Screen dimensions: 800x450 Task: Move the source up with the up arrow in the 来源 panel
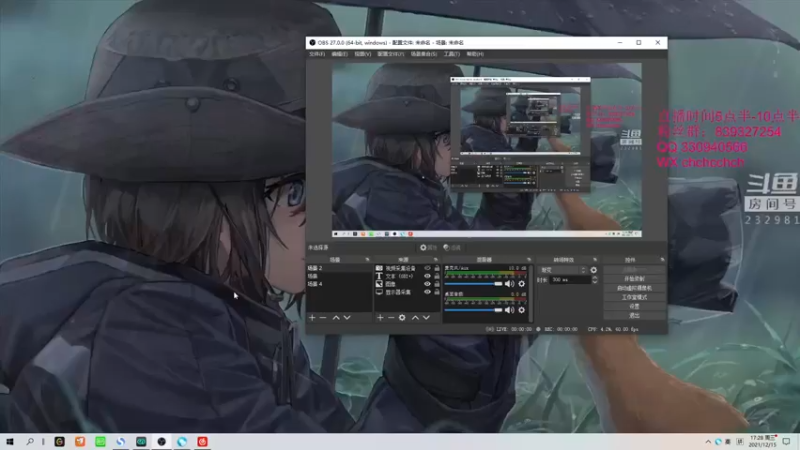pyautogui.click(x=415, y=318)
